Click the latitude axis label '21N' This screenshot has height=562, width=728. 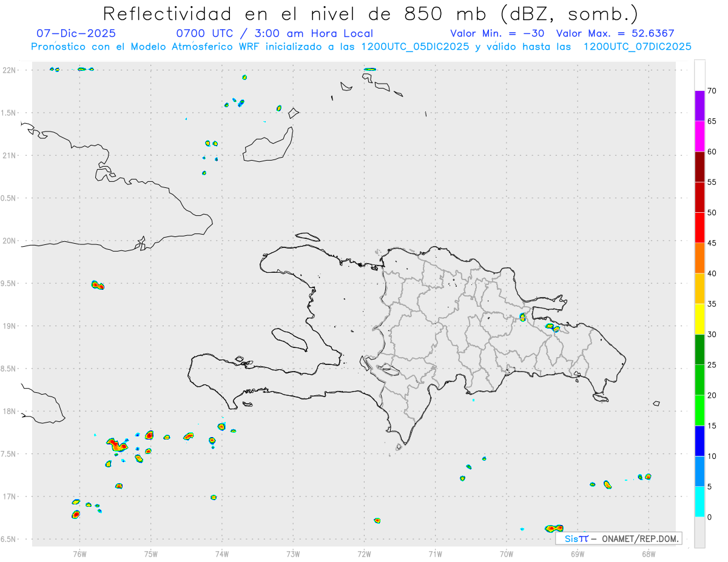click(x=10, y=156)
